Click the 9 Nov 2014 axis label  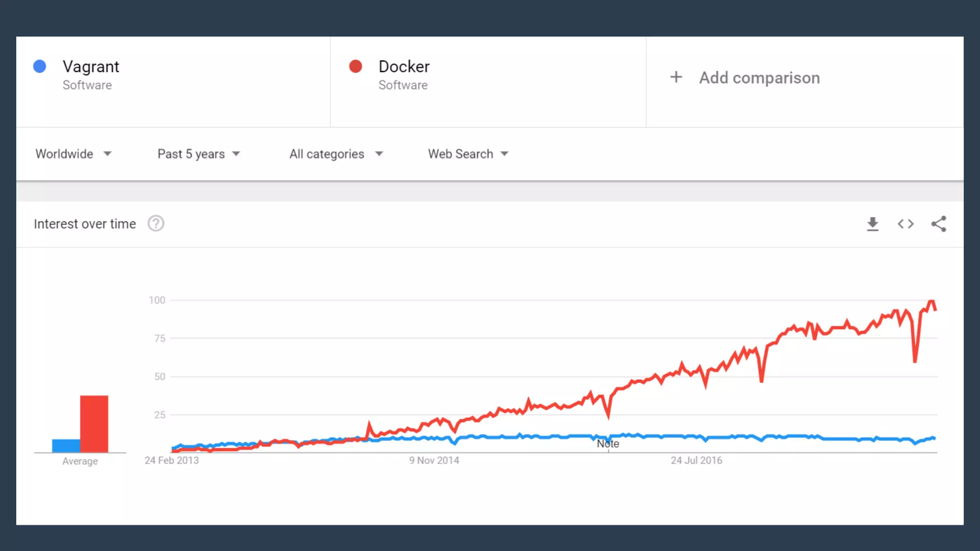click(x=434, y=460)
